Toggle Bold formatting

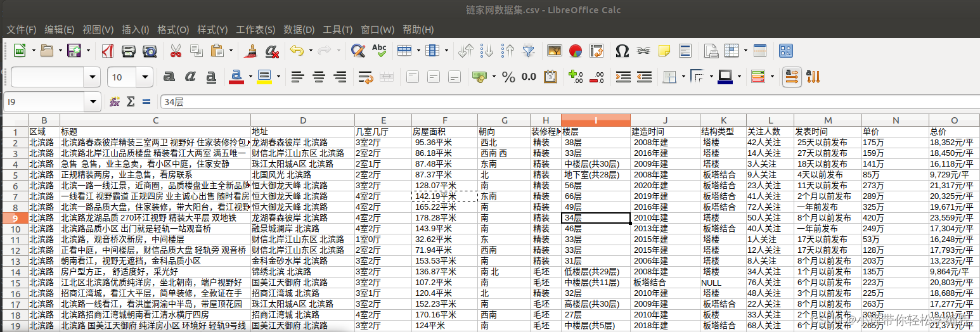[x=169, y=77]
